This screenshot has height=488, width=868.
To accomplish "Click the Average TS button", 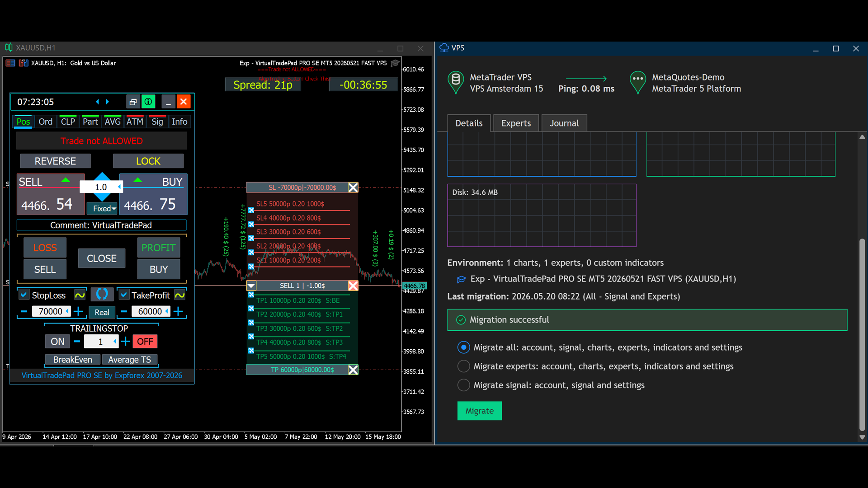I will tap(130, 360).
